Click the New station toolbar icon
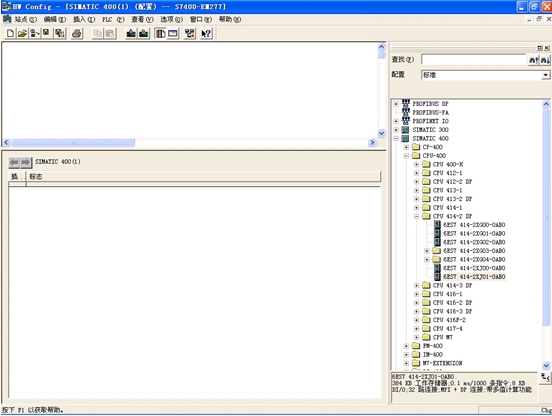Screen dimensions: 552x416 pyautogui.click(x=10, y=33)
